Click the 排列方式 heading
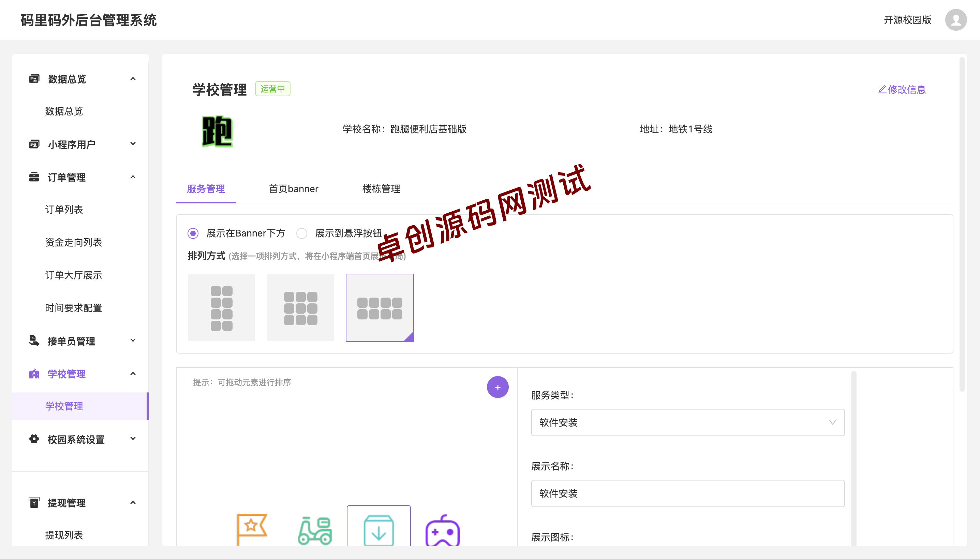Viewport: 980px width, 559px height. pyautogui.click(x=206, y=256)
